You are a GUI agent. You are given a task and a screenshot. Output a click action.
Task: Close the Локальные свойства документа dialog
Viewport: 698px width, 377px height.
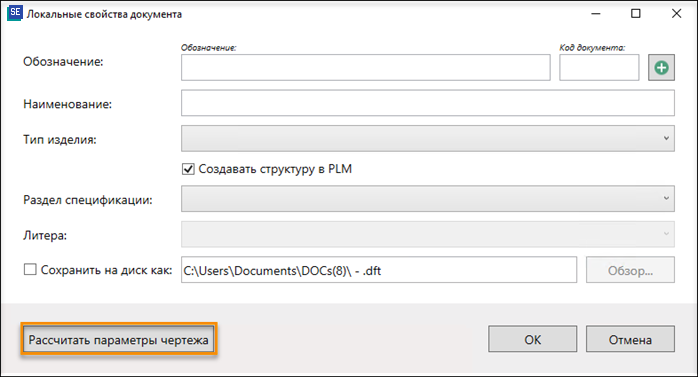pos(676,14)
